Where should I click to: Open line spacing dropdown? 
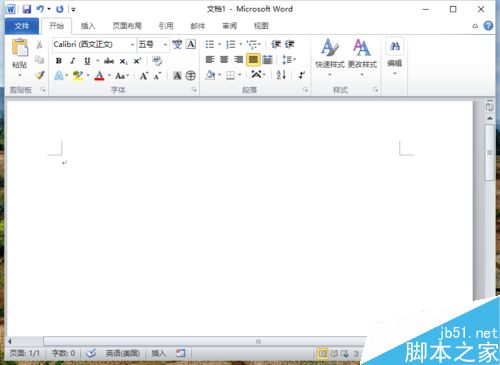point(289,60)
